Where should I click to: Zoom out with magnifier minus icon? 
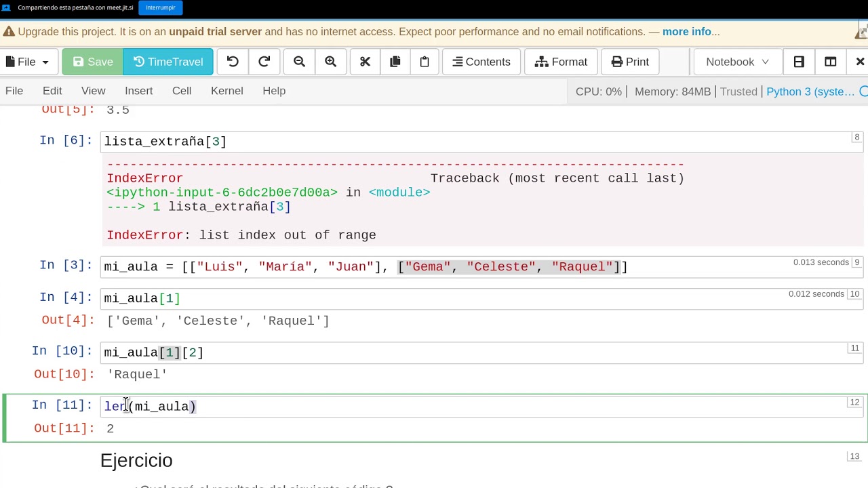tap(299, 62)
